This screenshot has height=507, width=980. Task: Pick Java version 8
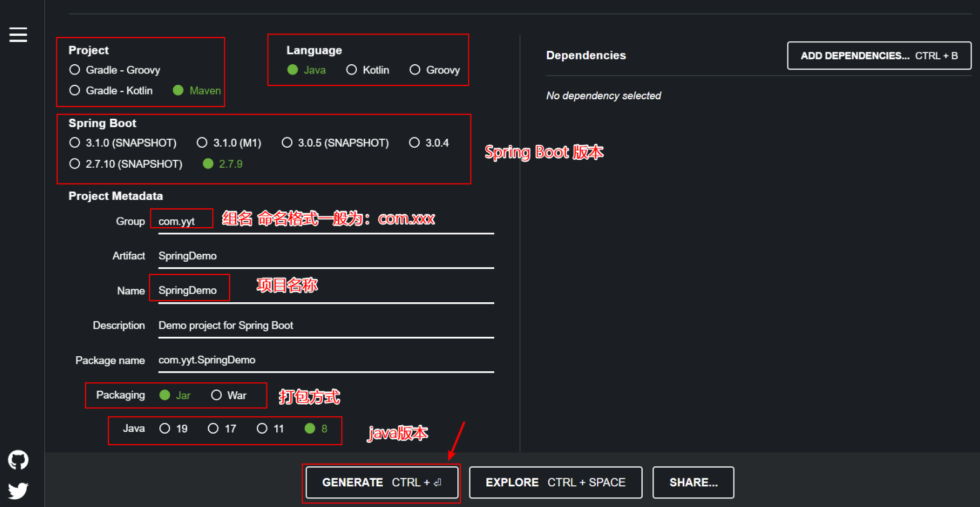tap(316, 429)
